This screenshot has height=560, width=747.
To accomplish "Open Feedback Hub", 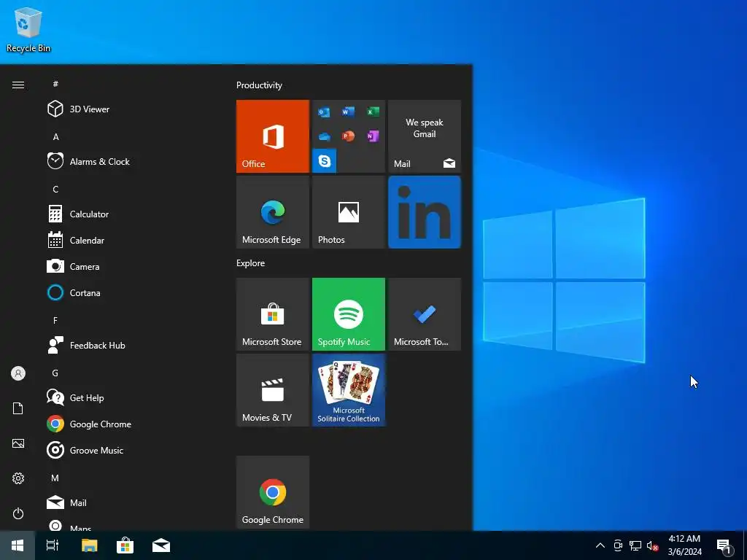I will click(x=128, y=345).
